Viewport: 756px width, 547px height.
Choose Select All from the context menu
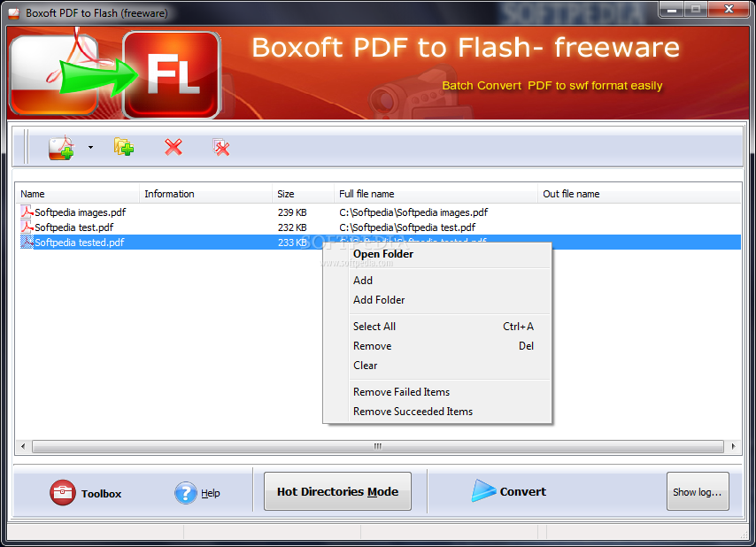tap(436, 327)
